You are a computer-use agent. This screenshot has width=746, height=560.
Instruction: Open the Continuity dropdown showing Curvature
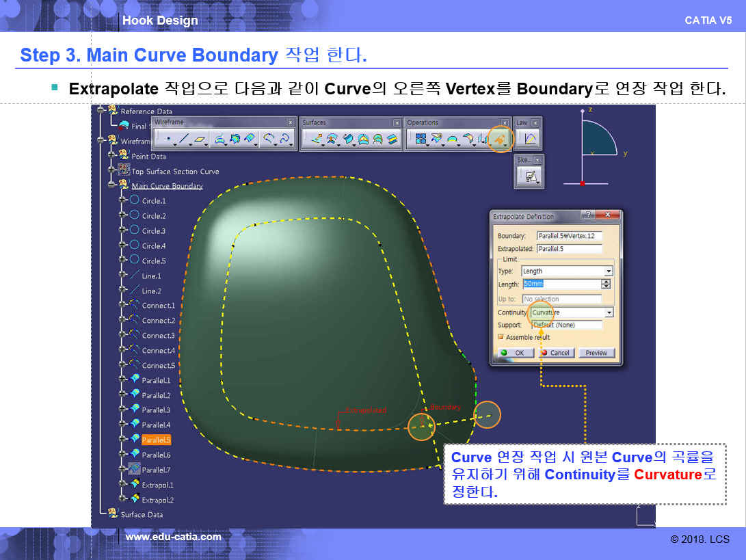[609, 312]
